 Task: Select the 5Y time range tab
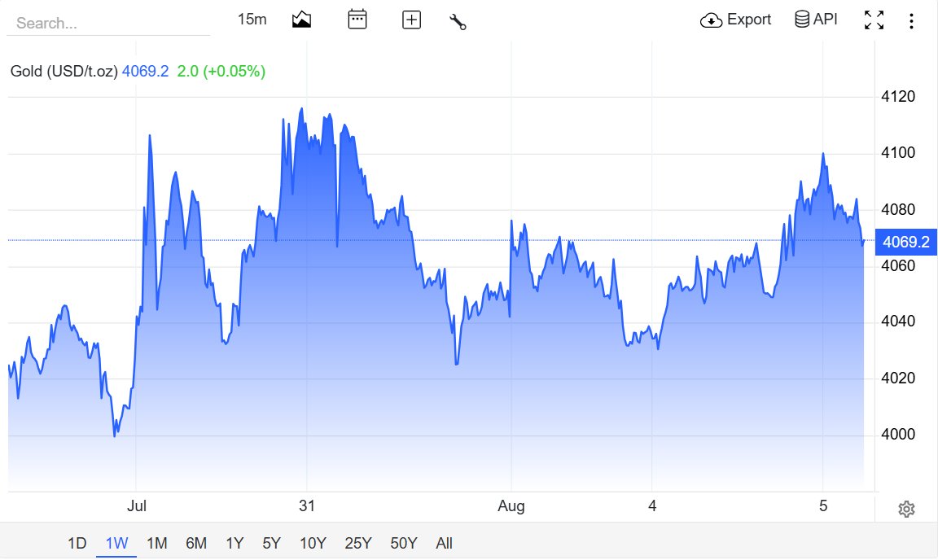[x=272, y=543]
